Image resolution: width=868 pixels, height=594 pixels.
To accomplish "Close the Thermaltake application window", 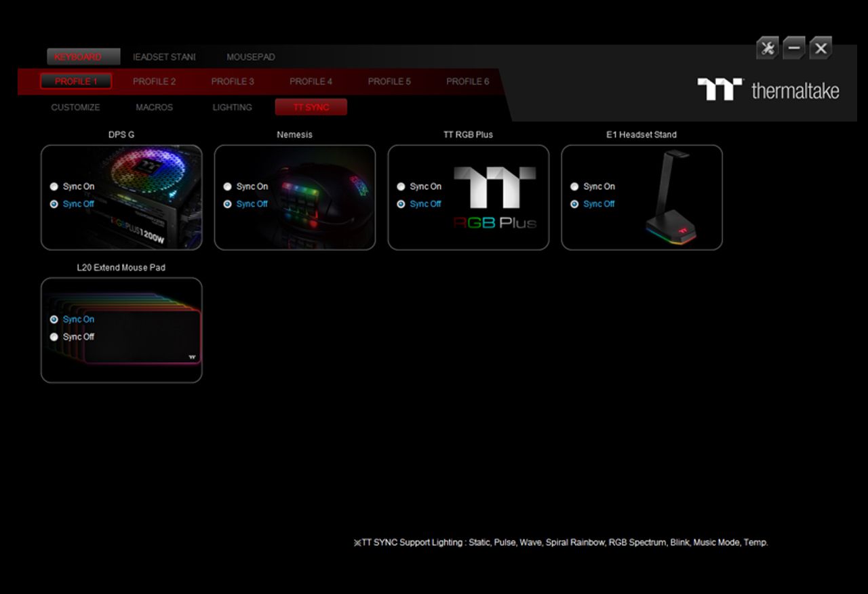I will click(x=821, y=48).
